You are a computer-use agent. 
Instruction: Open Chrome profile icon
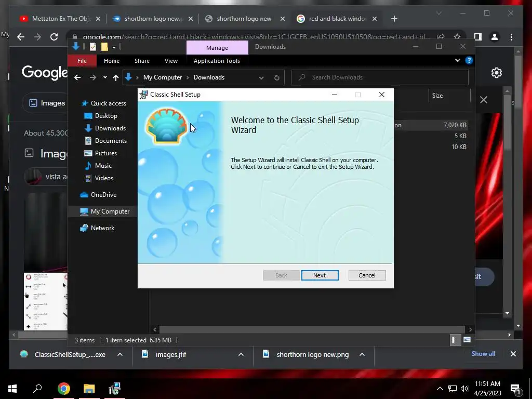point(495,37)
